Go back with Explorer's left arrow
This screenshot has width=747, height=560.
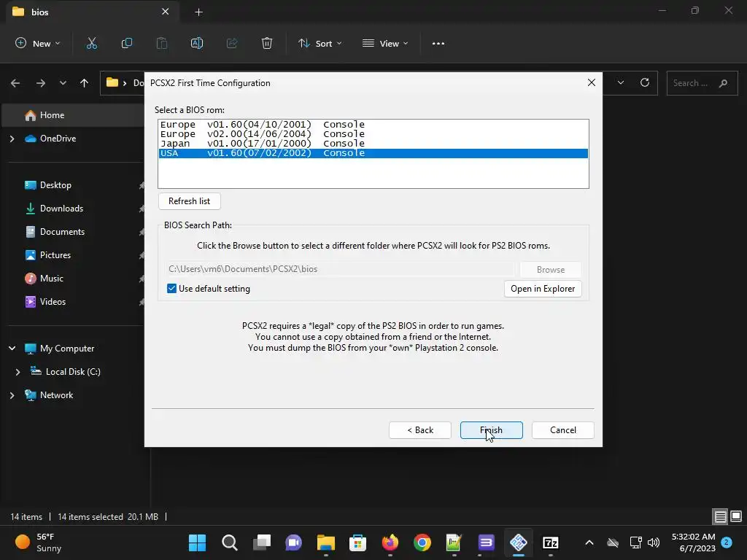[x=15, y=83]
